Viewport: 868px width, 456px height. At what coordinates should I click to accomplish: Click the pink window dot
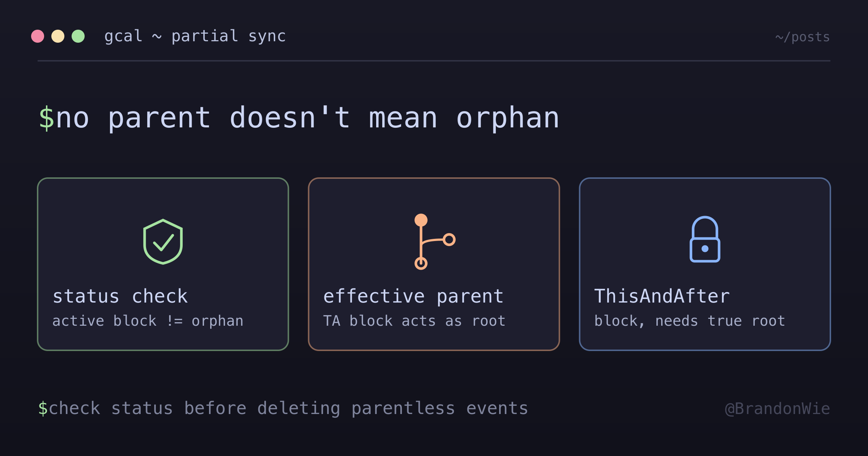click(38, 36)
